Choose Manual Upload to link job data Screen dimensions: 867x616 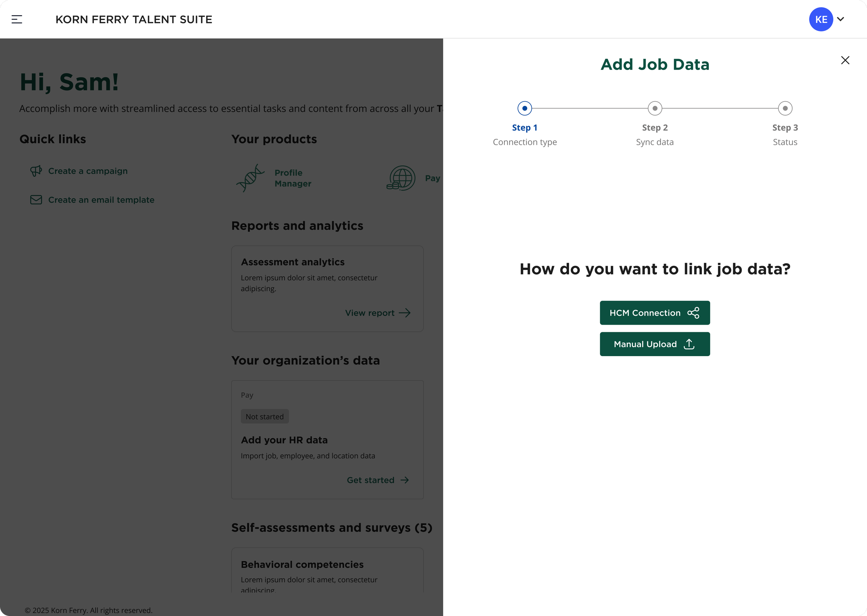[x=655, y=344]
